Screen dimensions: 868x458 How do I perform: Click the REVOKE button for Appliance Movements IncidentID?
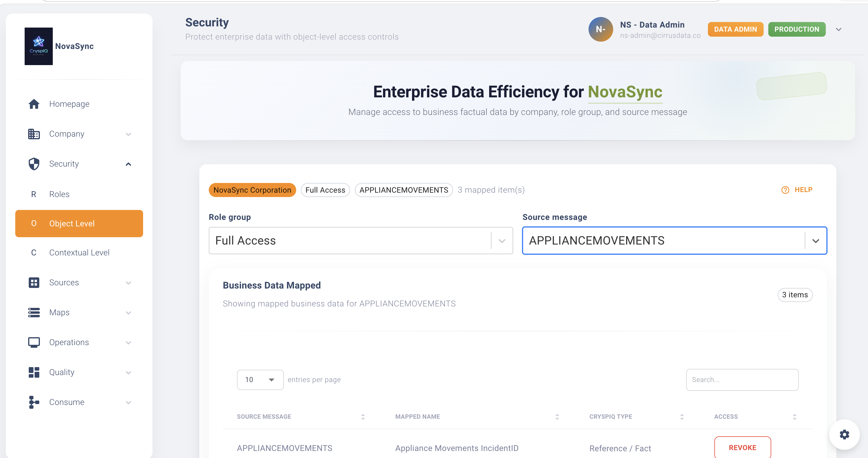742,447
